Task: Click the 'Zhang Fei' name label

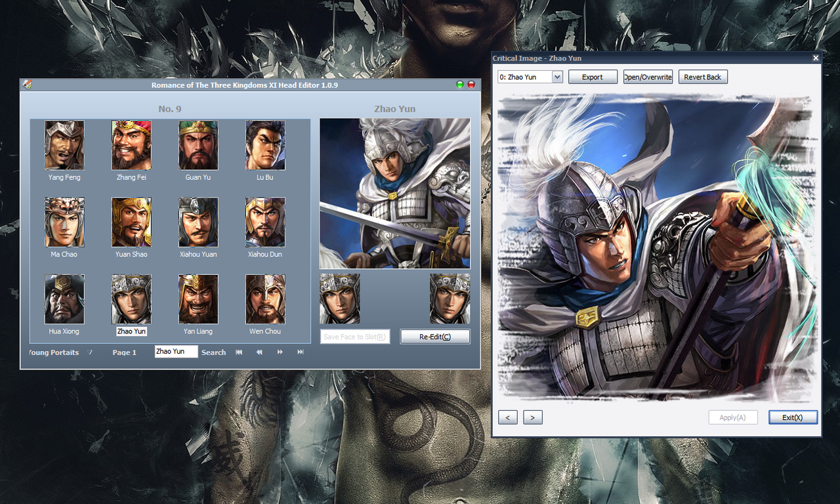Action: 131,177
